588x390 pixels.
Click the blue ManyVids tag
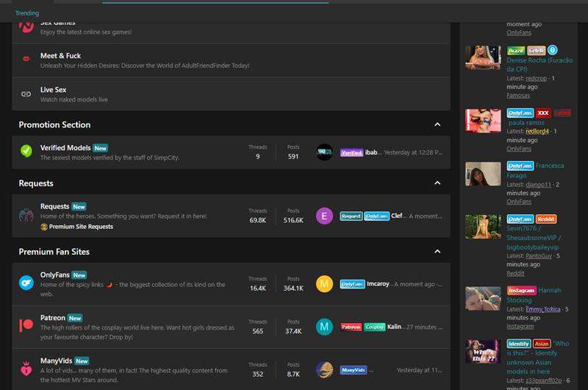click(354, 370)
